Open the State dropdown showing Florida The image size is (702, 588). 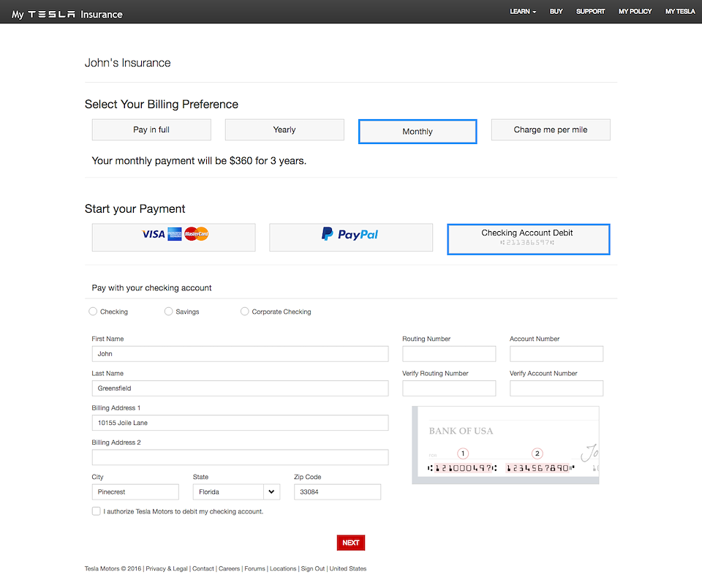[238, 492]
